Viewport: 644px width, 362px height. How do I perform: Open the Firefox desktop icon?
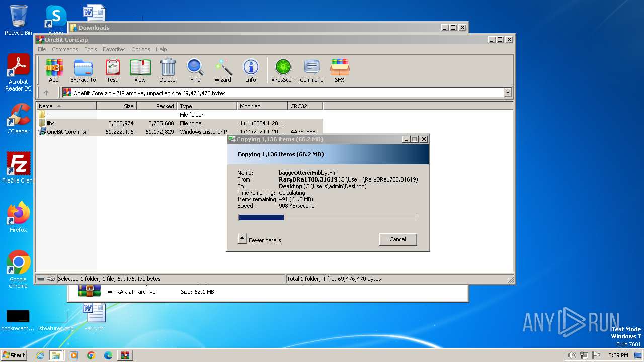[x=18, y=217]
